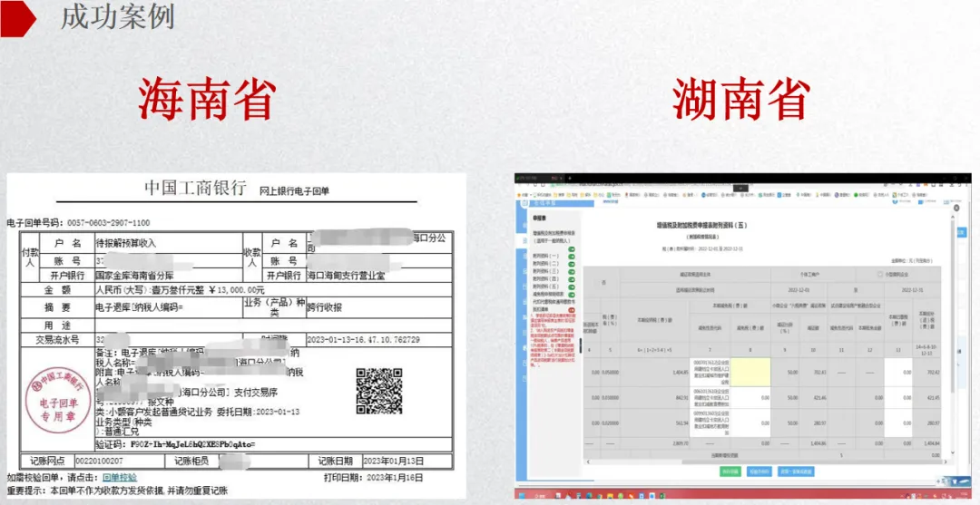Click the up arrow of the form's vertical scrollbar
980x505 pixels.
[x=952, y=217]
